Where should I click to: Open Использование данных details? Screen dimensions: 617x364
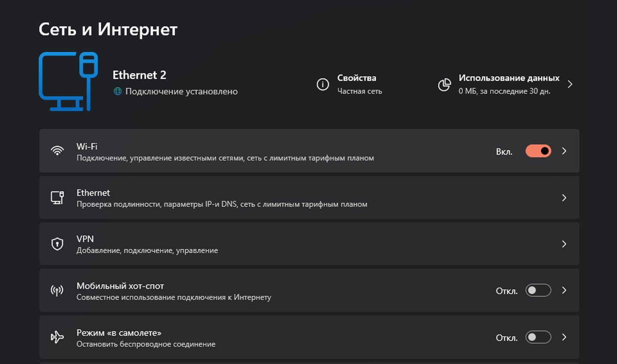(x=509, y=78)
